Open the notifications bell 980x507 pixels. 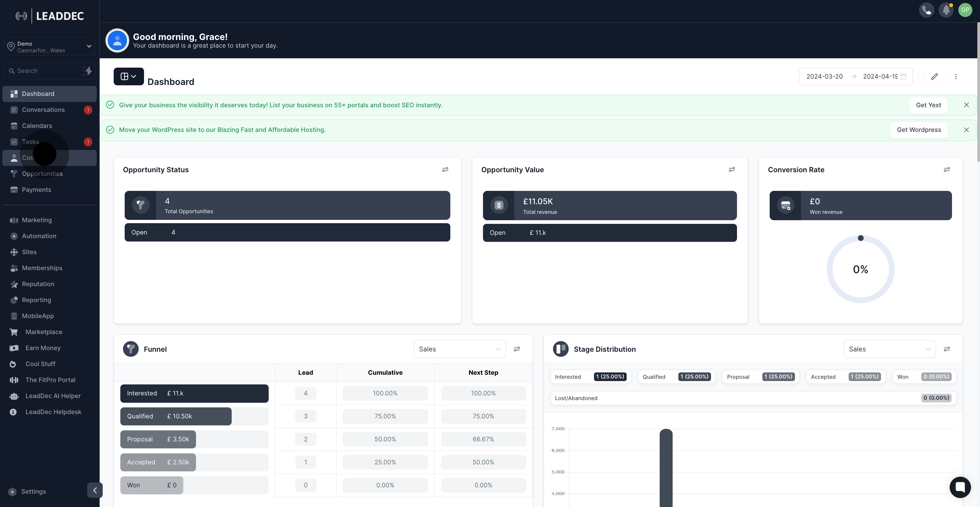click(946, 10)
